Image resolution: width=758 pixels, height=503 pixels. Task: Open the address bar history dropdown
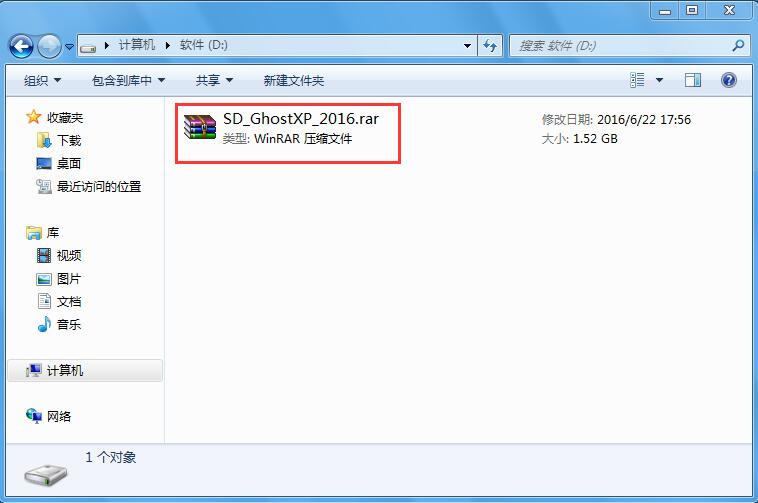click(x=467, y=46)
